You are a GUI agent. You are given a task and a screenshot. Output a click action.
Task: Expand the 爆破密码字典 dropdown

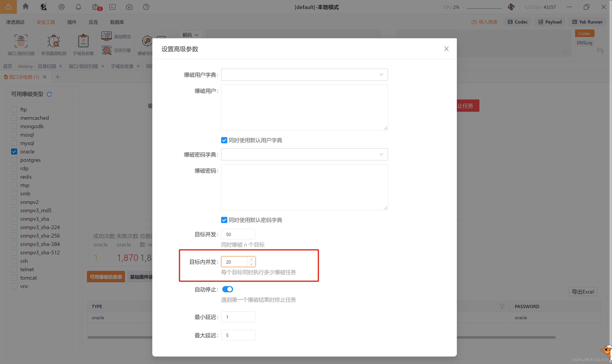[304, 154]
